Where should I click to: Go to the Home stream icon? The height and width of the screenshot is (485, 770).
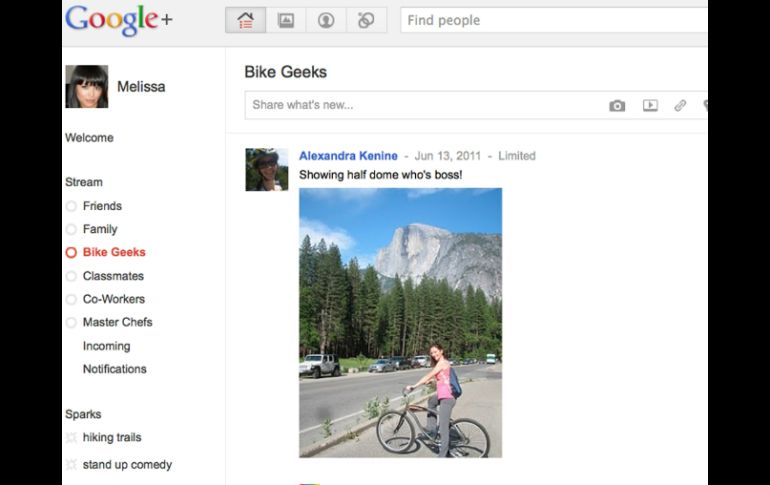(245, 20)
